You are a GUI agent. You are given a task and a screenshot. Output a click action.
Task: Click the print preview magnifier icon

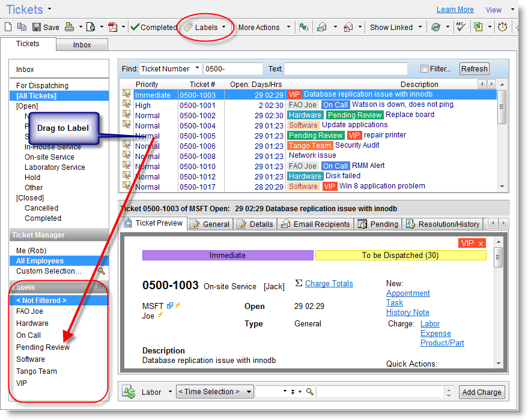point(91,27)
